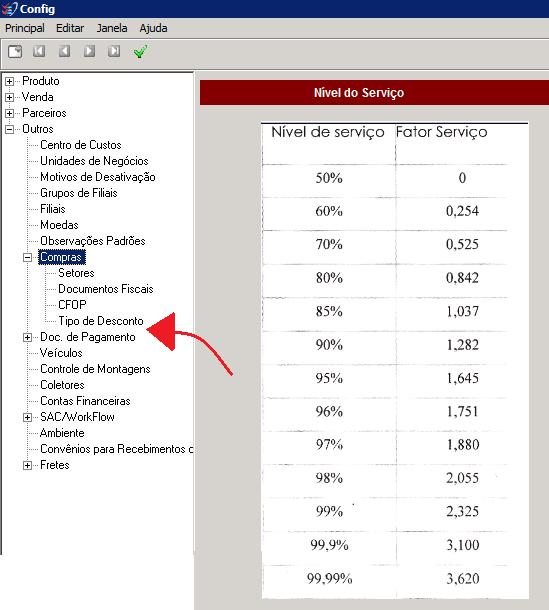The width and height of the screenshot is (549, 610).
Task: Open the Janela menu
Action: (112, 28)
